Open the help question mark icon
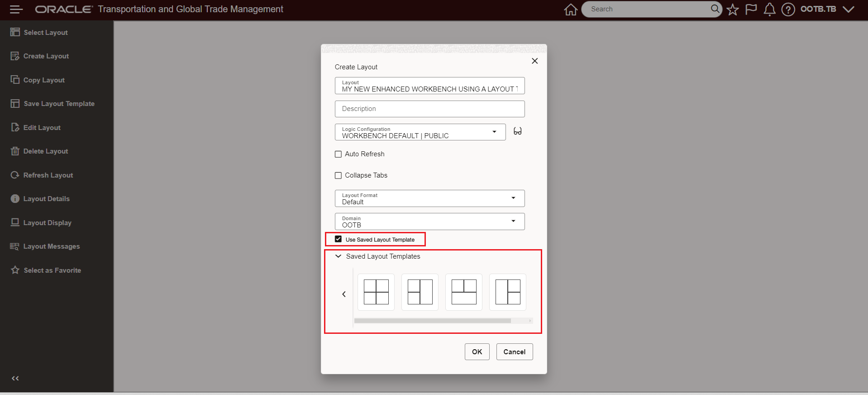Viewport: 868px width, 395px height. (788, 9)
